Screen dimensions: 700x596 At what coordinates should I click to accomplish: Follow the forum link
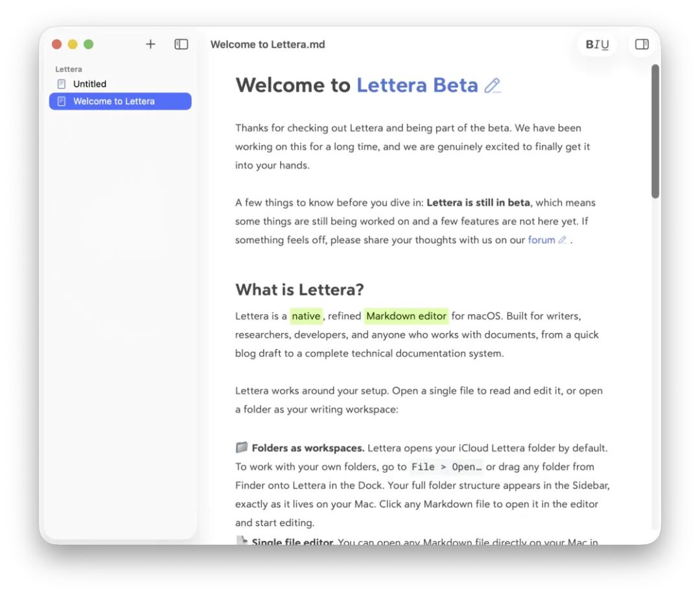(x=541, y=240)
